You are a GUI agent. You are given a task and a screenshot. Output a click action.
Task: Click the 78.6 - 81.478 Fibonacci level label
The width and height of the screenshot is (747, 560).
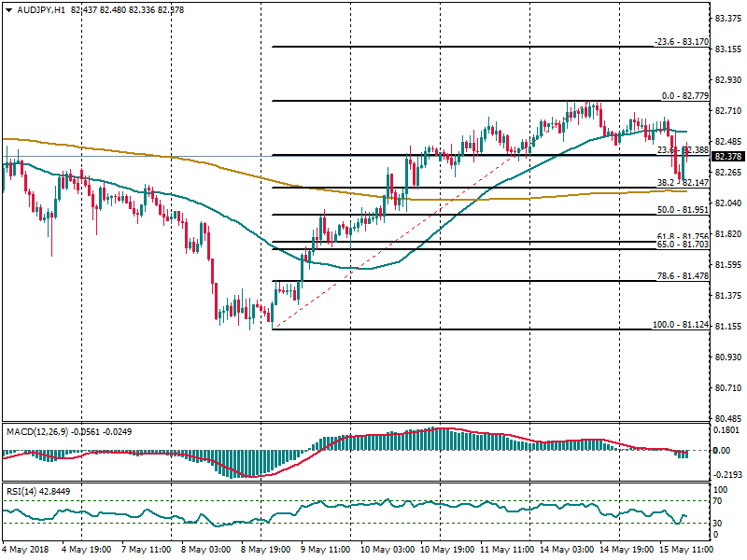click(684, 276)
